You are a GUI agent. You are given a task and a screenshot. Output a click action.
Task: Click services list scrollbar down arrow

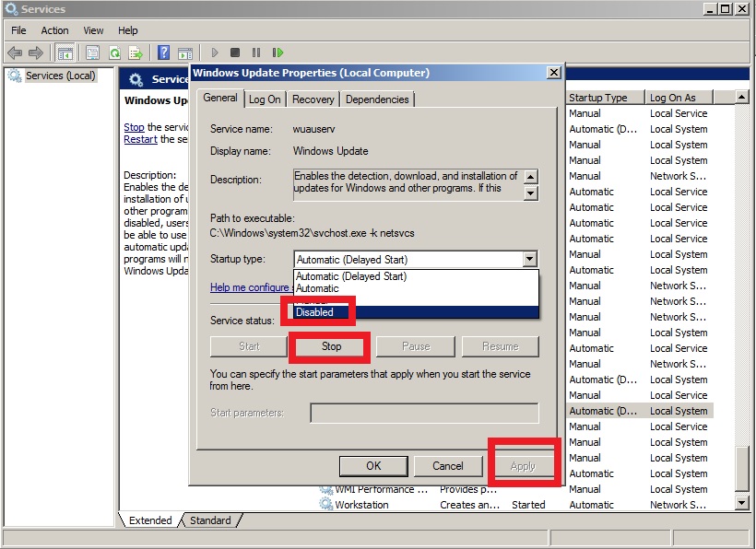[741, 503]
